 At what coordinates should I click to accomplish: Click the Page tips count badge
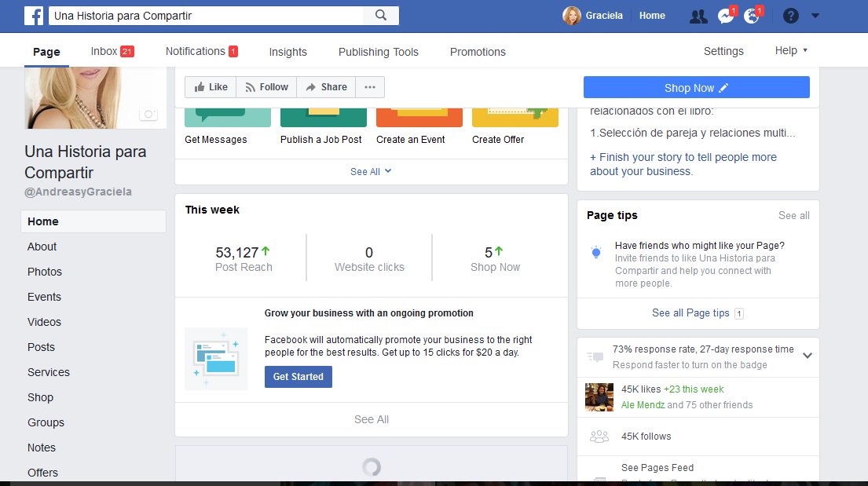[x=738, y=314]
